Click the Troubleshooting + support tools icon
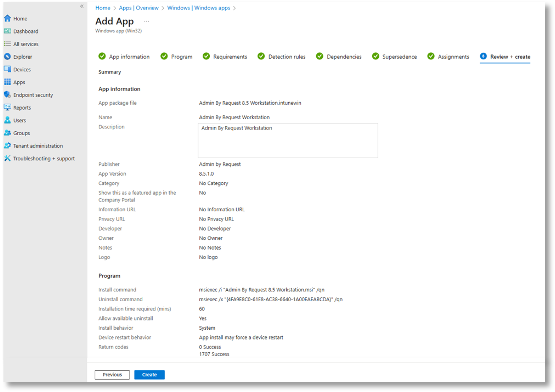 (x=8, y=158)
